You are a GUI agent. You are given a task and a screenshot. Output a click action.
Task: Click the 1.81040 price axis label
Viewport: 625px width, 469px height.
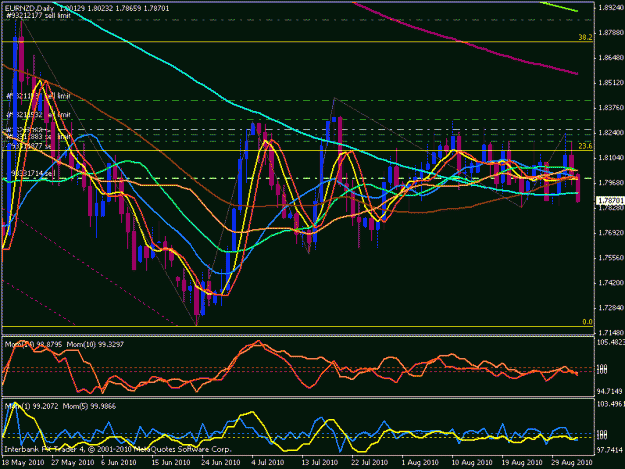611,158
